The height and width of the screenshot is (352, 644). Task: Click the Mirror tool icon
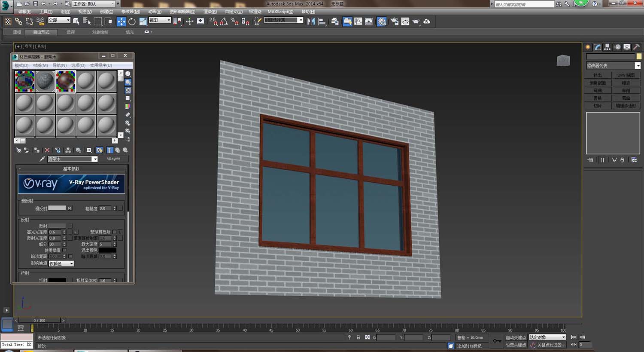[x=311, y=21]
